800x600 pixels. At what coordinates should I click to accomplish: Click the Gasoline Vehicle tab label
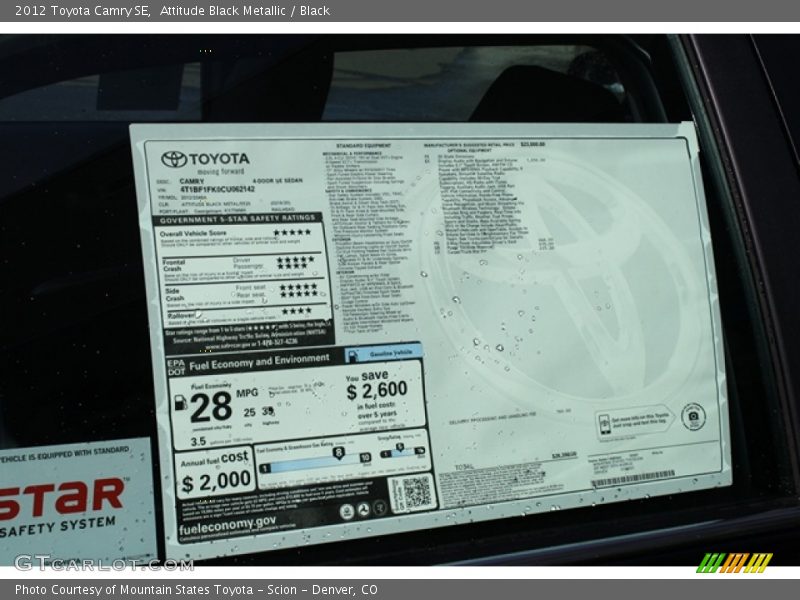click(384, 355)
